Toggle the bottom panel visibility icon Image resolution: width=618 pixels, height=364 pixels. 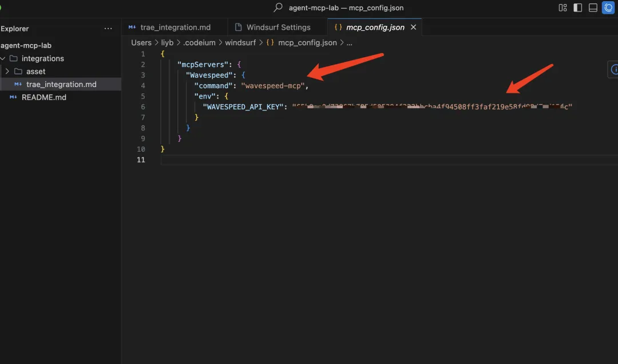pos(593,8)
